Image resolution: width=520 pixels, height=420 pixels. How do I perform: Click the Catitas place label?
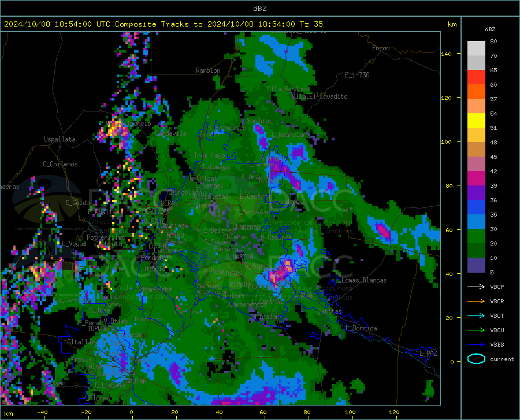329,311
